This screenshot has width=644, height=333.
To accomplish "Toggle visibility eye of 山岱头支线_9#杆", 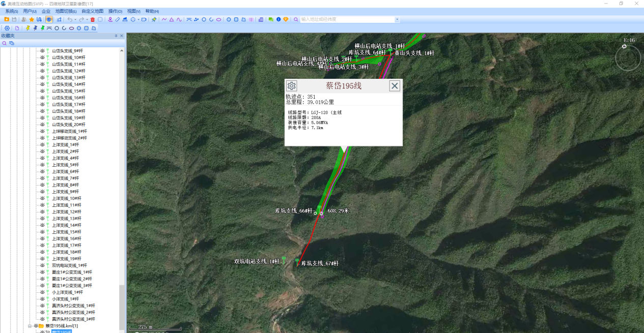I will coord(43,51).
